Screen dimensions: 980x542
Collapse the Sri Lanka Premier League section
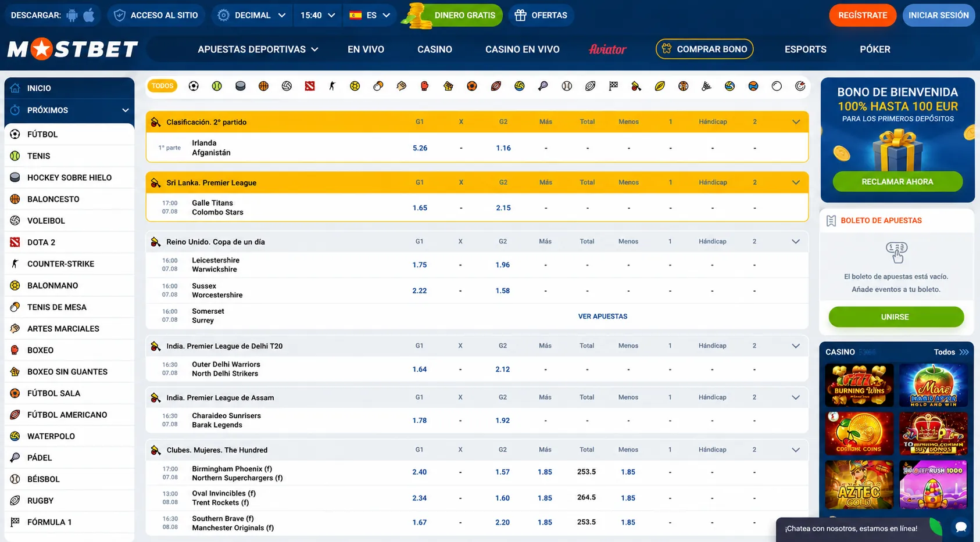click(796, 182)
